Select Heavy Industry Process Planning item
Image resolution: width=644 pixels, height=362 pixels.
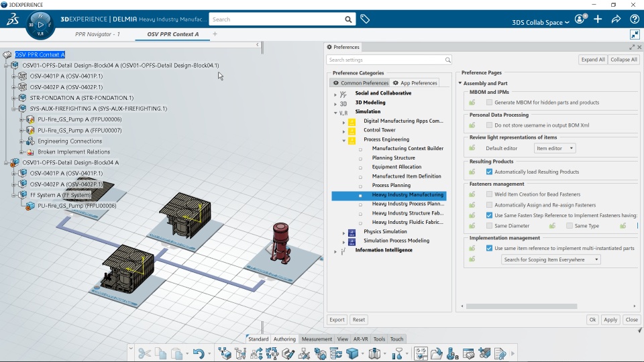coord(408,204)
